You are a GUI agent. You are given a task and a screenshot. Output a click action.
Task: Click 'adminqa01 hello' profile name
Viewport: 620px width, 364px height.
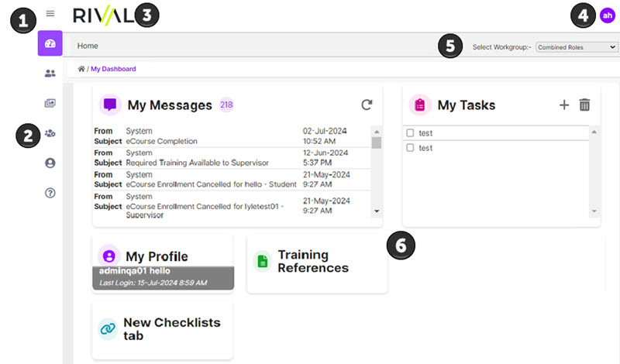coord(134,271)
